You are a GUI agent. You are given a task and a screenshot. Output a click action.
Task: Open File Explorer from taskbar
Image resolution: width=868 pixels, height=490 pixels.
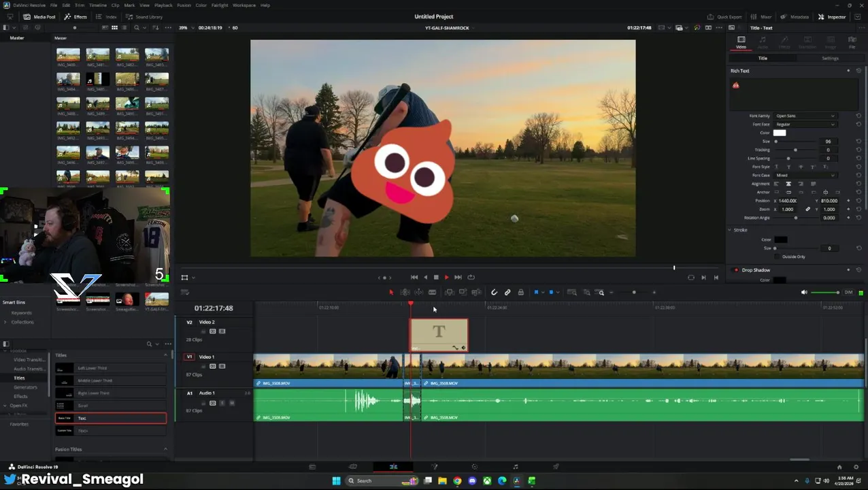(442, 481)
